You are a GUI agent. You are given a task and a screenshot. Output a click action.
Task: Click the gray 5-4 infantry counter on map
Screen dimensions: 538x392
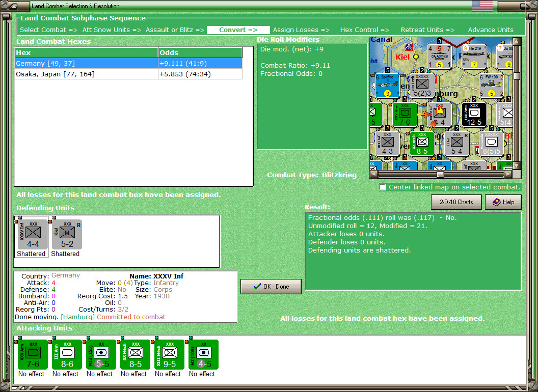[x=456, y=144]
